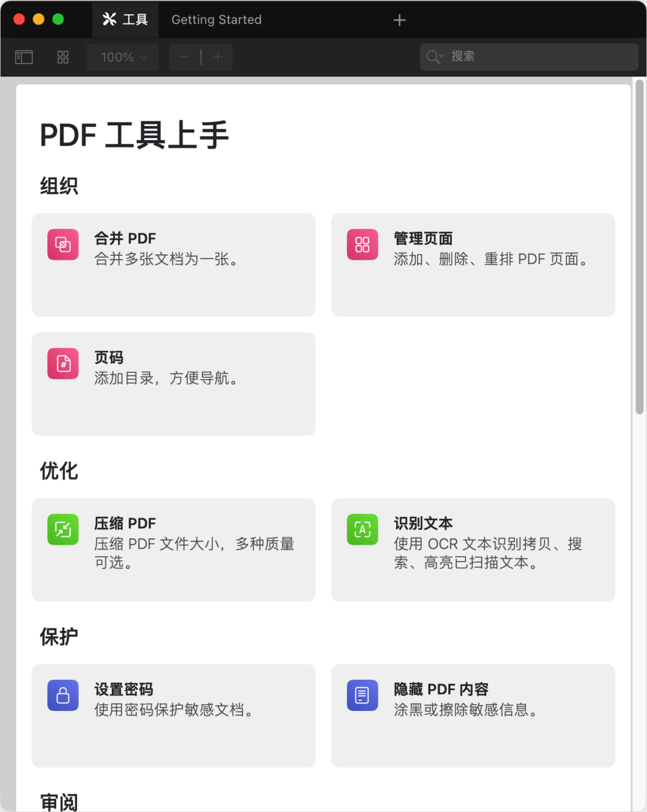Click the 压缩 PDF compress icon
This screenshot has height=812, width=647.
click(63, 529)
